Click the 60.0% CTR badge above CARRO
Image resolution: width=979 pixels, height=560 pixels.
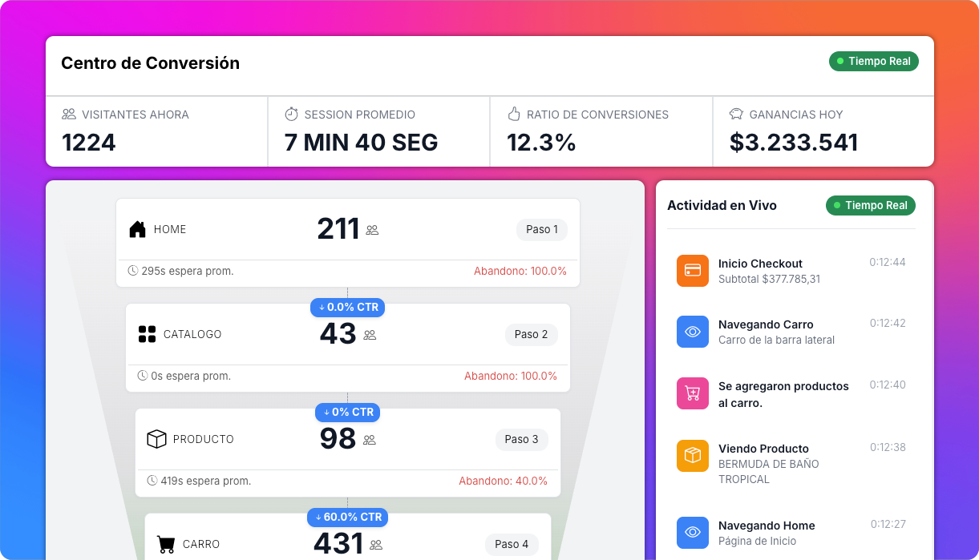[347, 518]
